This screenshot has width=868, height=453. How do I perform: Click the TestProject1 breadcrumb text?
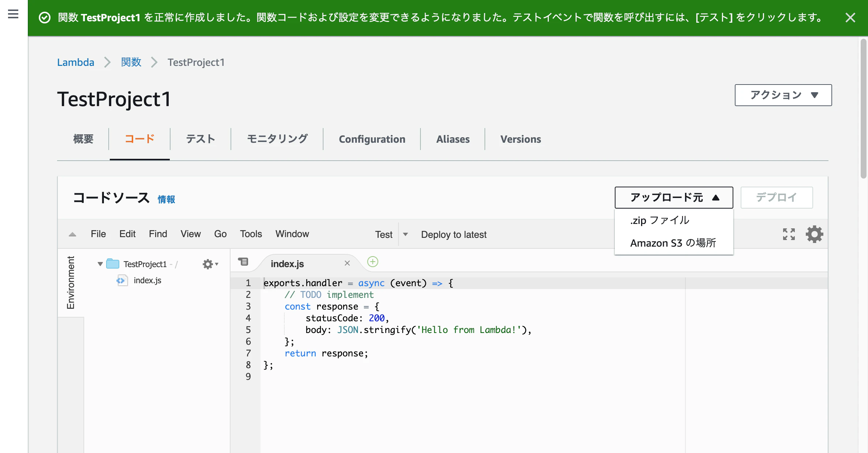[x=196, y=62]
